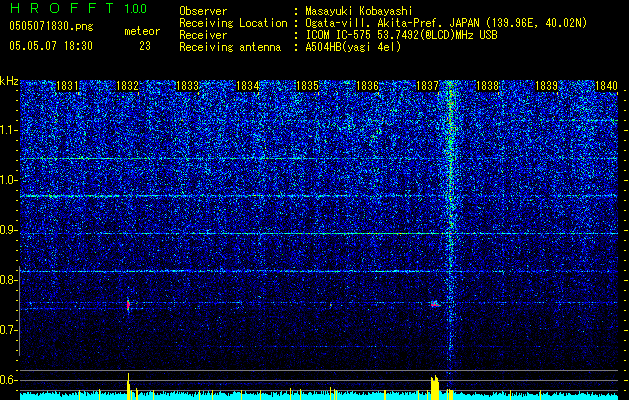Click the HROFFT 1.0.0 title text
The image size is (629, 400).
click(78, 8)
